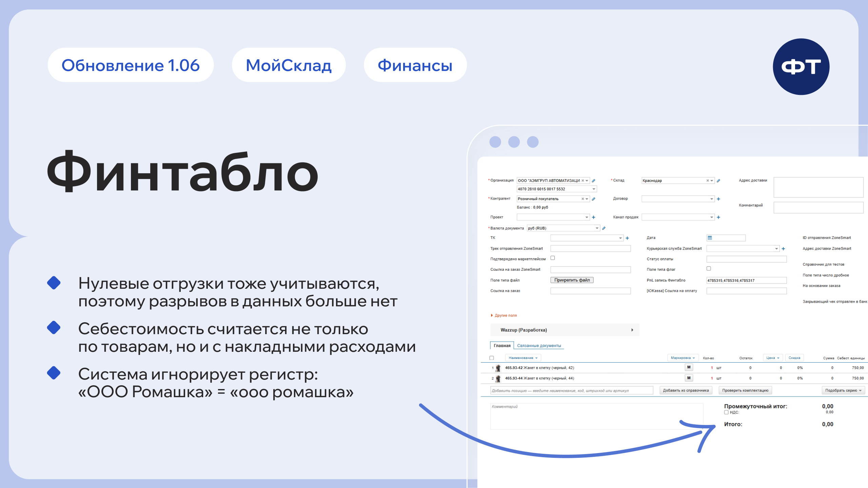
Task: Open Подобрать серию dropdown
Action: click(x=843, y=390)
